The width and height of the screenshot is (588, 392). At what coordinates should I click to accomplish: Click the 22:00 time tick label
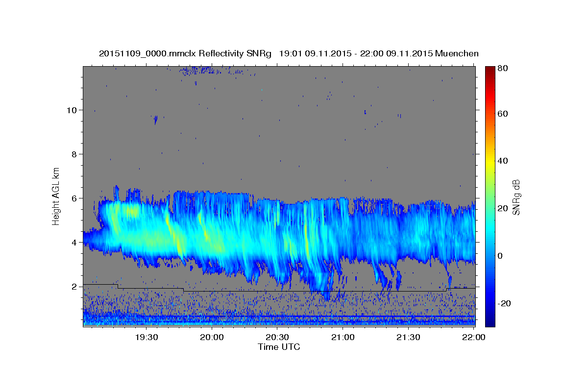point(474,337)
